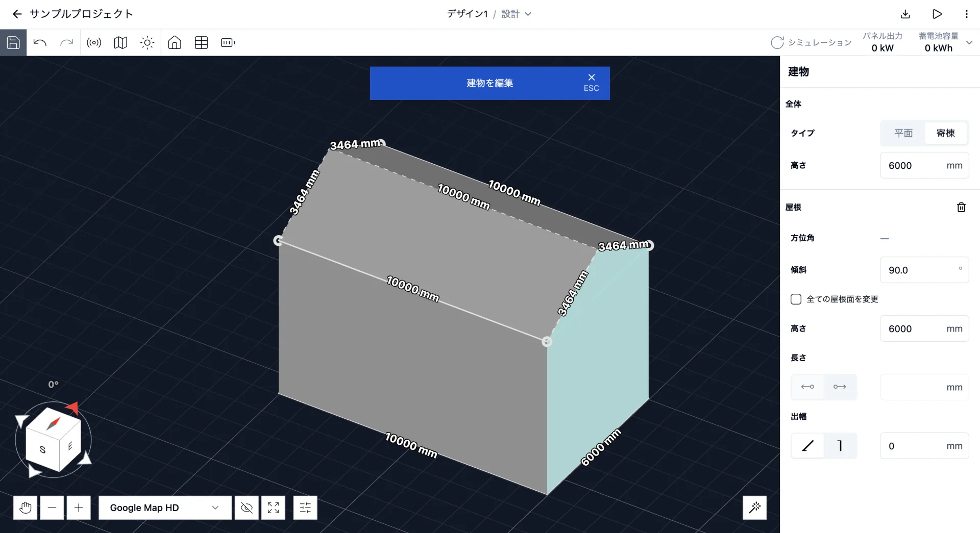Select the house building tool
This screenshot has width=980, height=533.
175,43
